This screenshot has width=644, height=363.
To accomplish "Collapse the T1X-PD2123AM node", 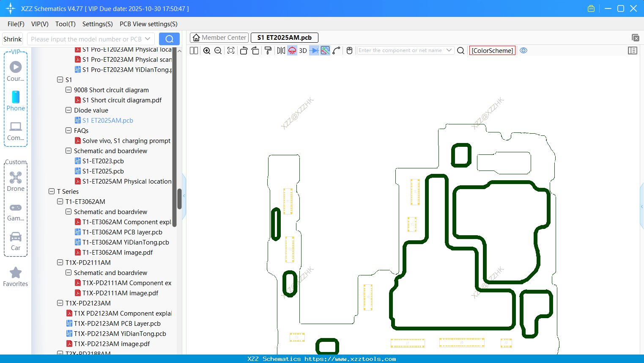I will point(60,303).
